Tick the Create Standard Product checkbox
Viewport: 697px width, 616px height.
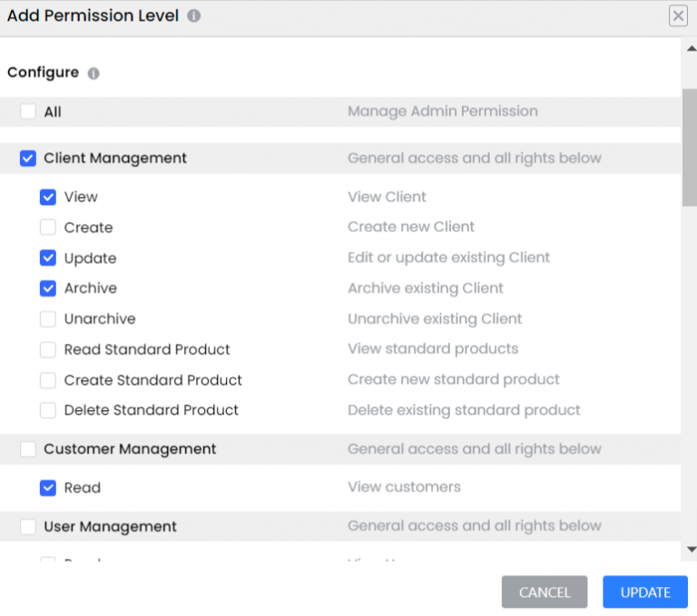coord(48,380)
